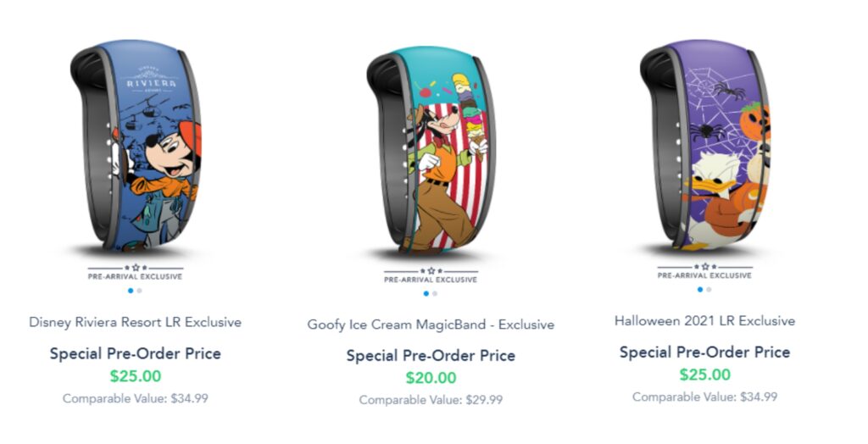Click the Disney Riviera Resort LR Exclusive title
The image size is (868, 444).
pyautogui.click(x=136, y=322)
